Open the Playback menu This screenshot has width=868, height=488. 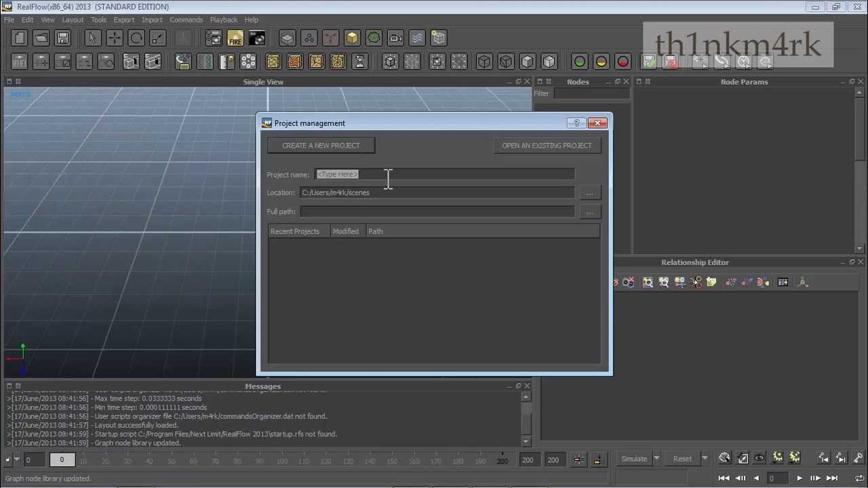pos(223,20)
